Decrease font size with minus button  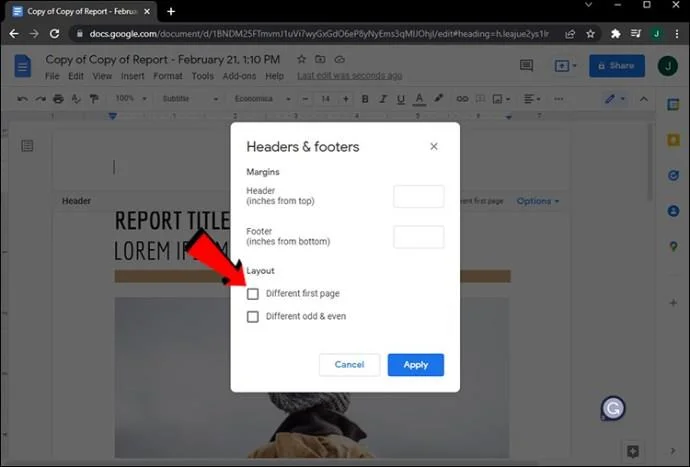click(x=305, y=99)
